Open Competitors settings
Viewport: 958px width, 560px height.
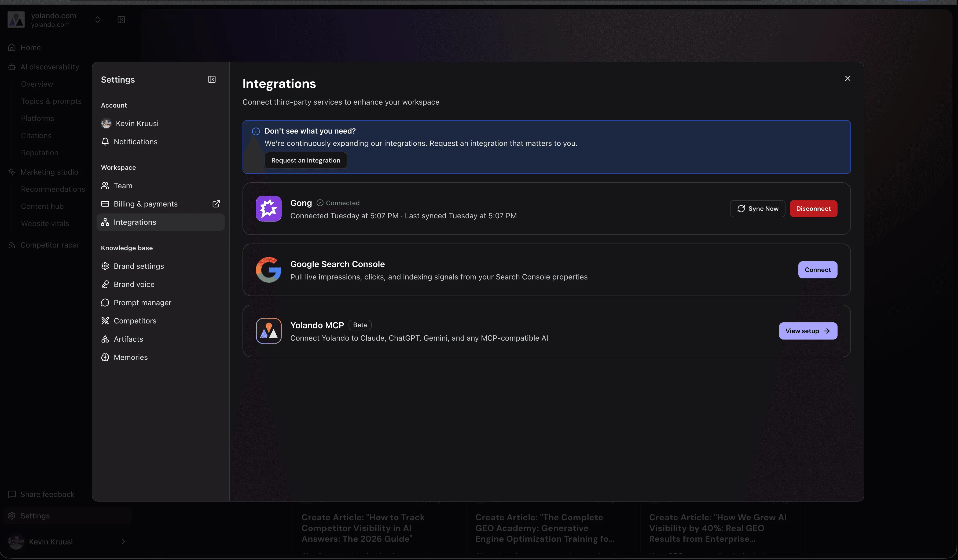(160, 321)
